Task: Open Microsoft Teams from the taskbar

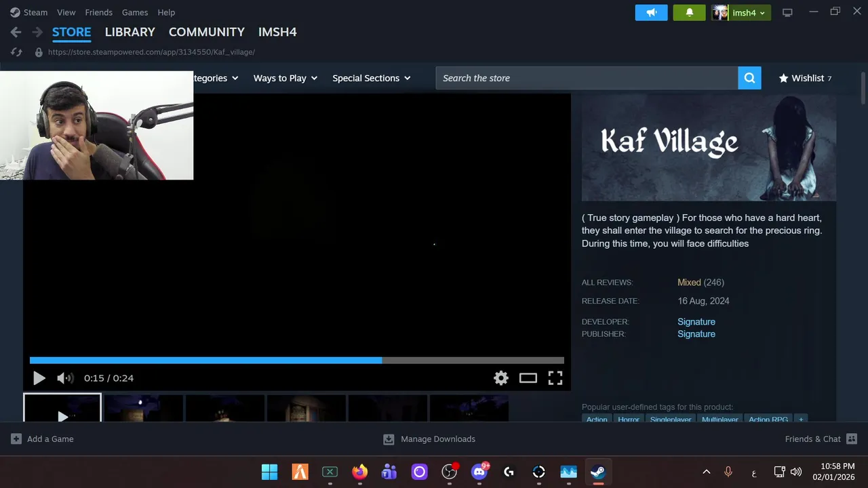Action: point(389,472)
